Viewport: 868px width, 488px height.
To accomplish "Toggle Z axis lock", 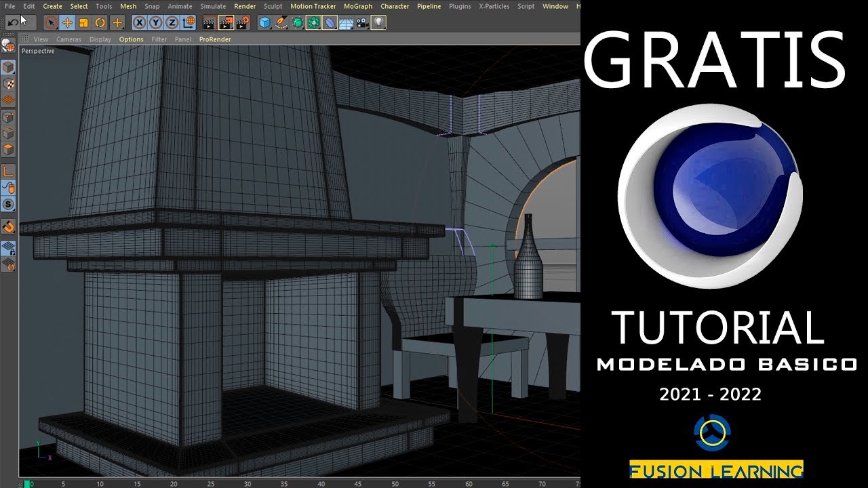I will 172,22.
